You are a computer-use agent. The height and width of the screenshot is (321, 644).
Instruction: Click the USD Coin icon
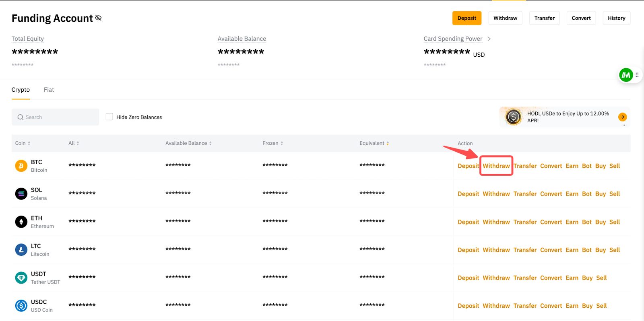coord(21,306)
